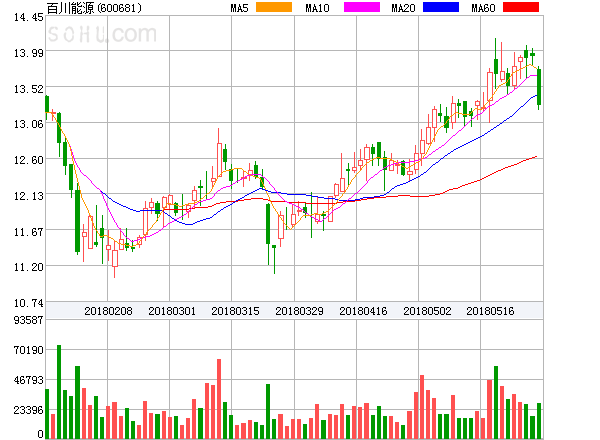The image size is (600, 440).
Task: Click the 20180416 date label
Action: [363, 311]
